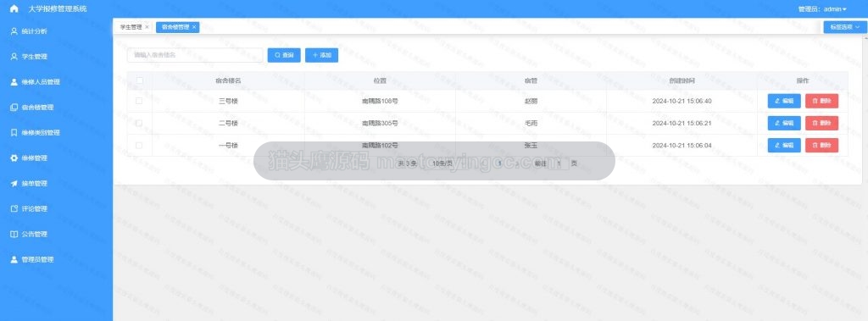Screen dimensions: 868x321
Task: Click the home icon in the header
Action: tap(14, 8)
